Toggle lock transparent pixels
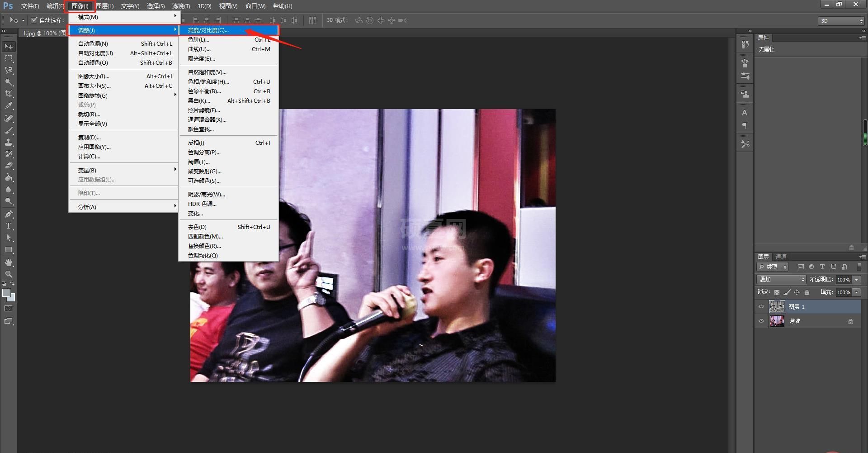Image resolution: width=868 pixels, height=453 pixels. coord(777,292)
